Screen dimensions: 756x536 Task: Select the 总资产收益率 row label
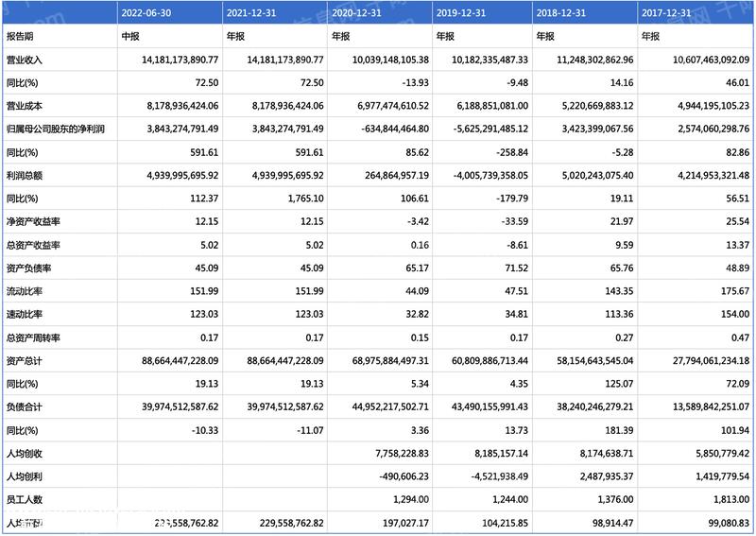click(33, 245)
